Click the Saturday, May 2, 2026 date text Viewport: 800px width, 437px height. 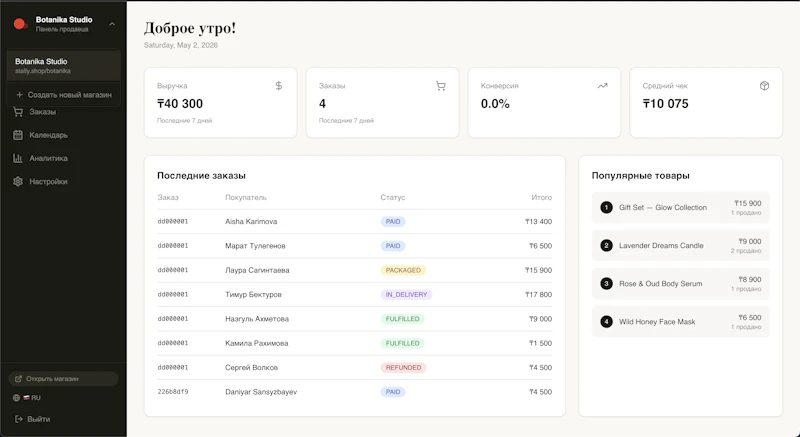click(181, 45)
